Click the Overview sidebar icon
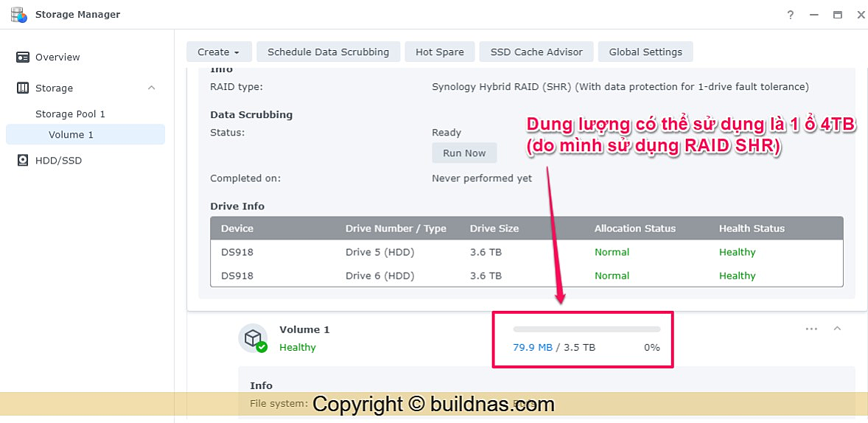 23,57
